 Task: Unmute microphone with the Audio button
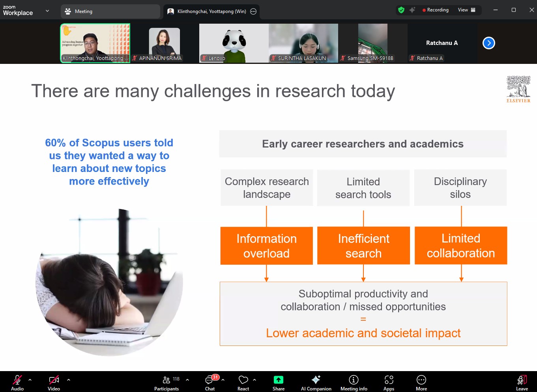pyautogui.click(x=17, y=383)
